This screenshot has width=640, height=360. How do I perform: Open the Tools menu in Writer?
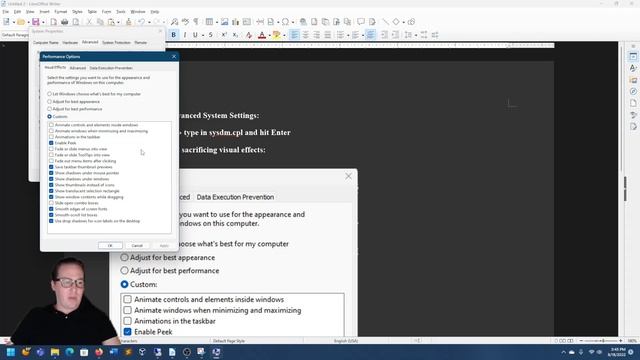(x=121, y=12)
